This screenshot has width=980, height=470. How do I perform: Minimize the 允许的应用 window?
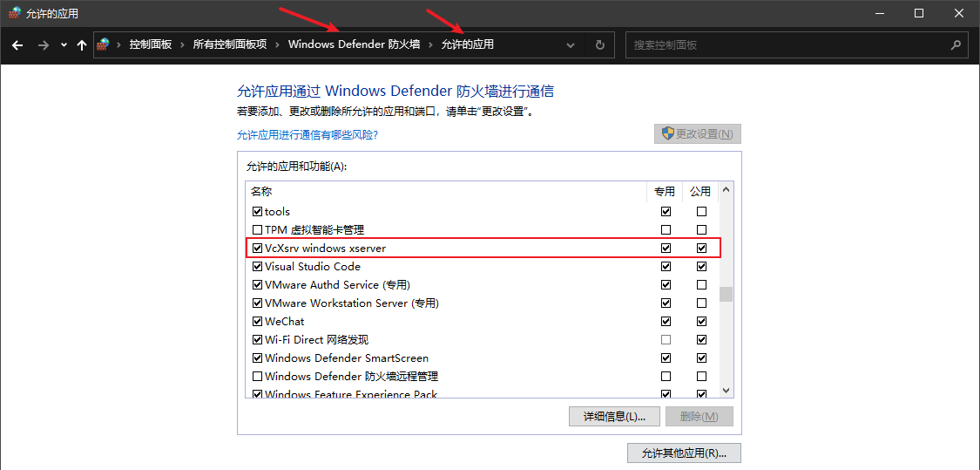[x=878, y=12]
